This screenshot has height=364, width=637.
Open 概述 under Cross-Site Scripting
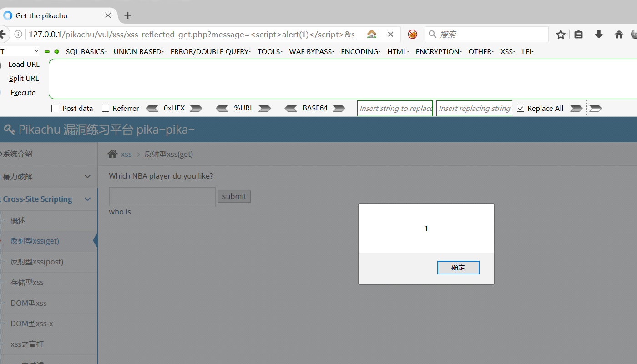coord(49,221)
